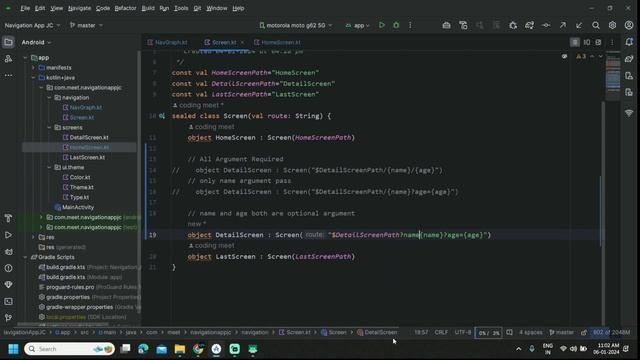This screenshot has width=640, height=360.
Task: Expand the res folder node
Action: [x=33, y=237]
